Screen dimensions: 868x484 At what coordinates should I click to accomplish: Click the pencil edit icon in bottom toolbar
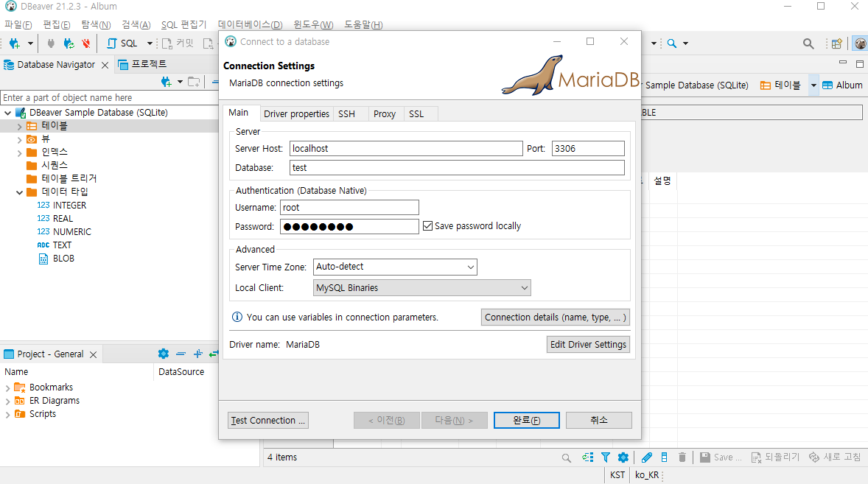tap(646, 457)
